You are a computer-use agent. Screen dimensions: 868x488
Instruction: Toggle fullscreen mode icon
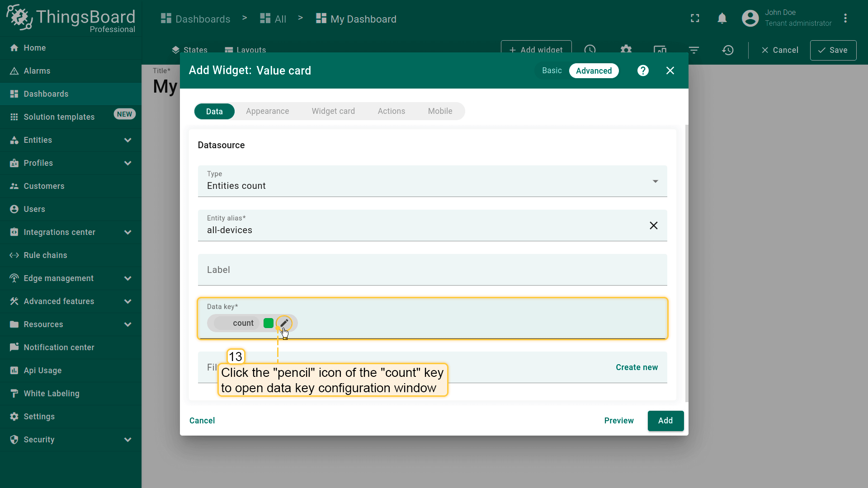695,19
